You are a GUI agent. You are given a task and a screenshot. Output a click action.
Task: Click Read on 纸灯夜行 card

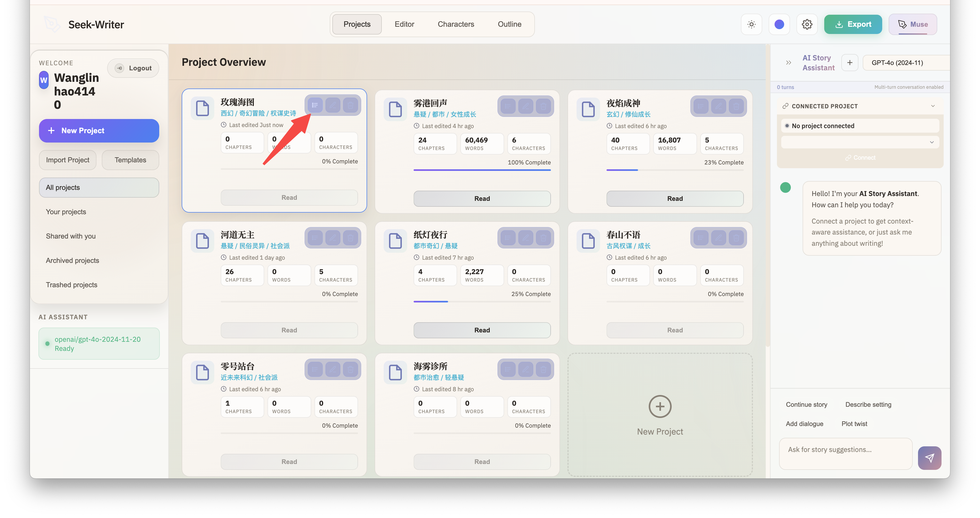click(x=482, y=330)
